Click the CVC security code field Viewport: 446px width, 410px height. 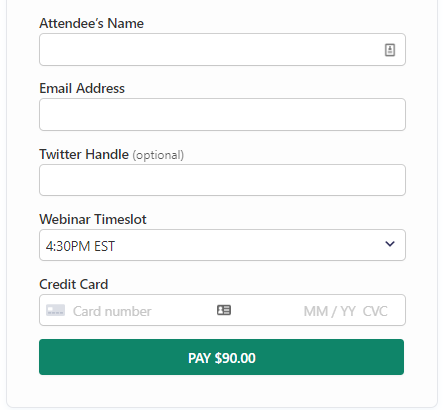point(375,311)
